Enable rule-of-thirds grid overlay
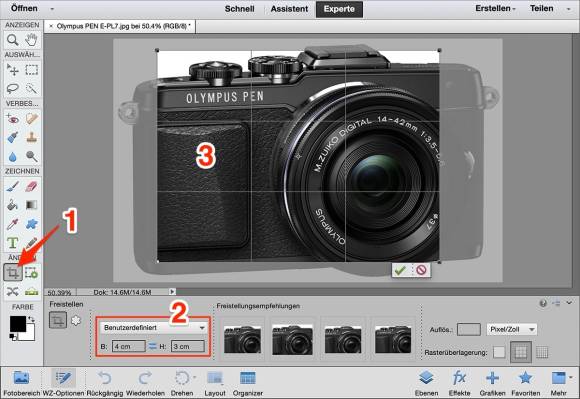Screen dimensions: 580x399 521,352
